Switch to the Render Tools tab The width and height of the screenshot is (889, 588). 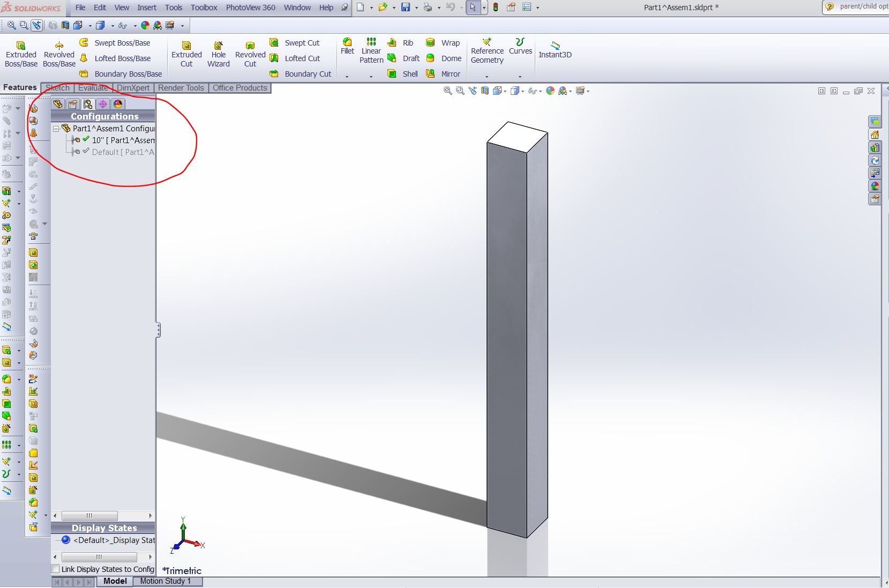pos(181,88)
